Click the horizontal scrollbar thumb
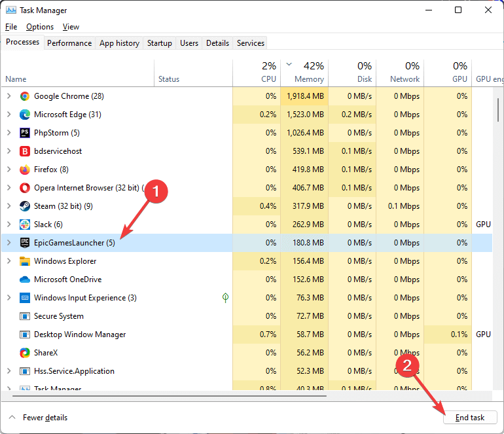This screenshot has height=434, width=504. point(170,396)
